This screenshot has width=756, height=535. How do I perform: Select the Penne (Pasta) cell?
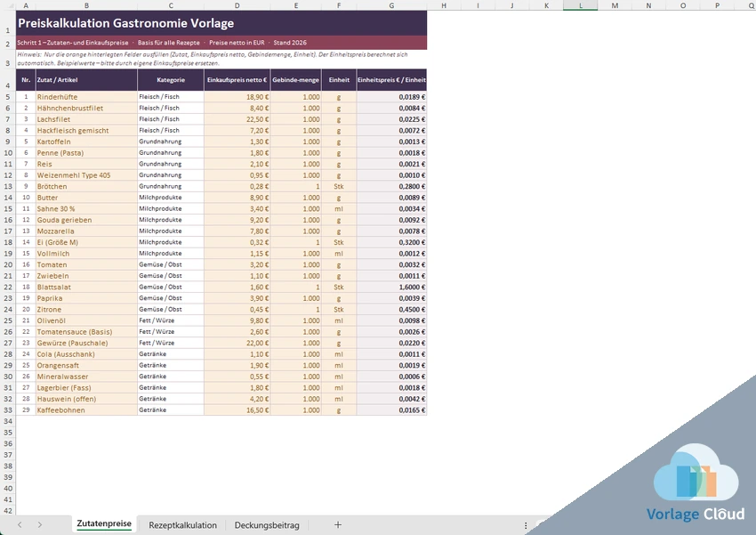(86, 153)
